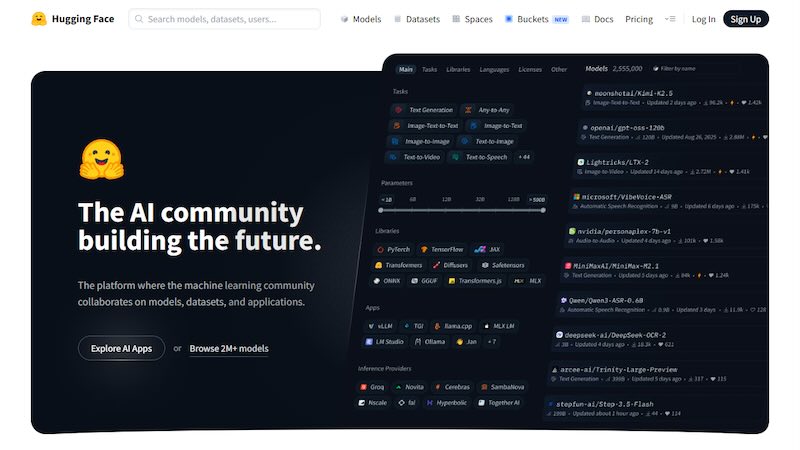Open the stepfun-ai/Step-3.5-Flash model

605,404
